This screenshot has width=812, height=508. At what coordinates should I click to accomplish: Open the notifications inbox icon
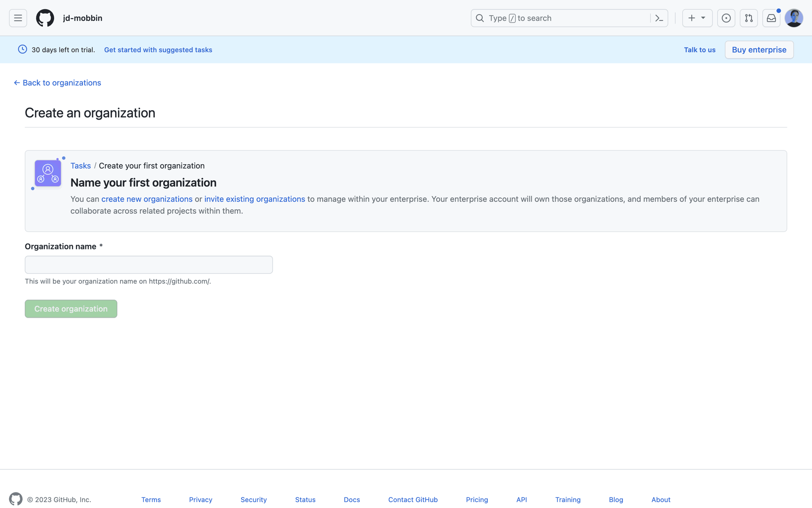(771, 18)
